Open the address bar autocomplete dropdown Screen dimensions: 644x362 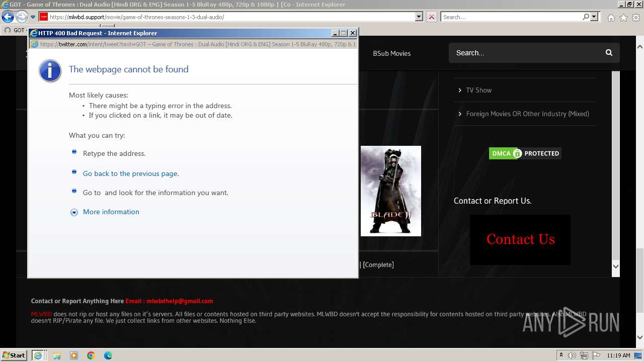419,17
